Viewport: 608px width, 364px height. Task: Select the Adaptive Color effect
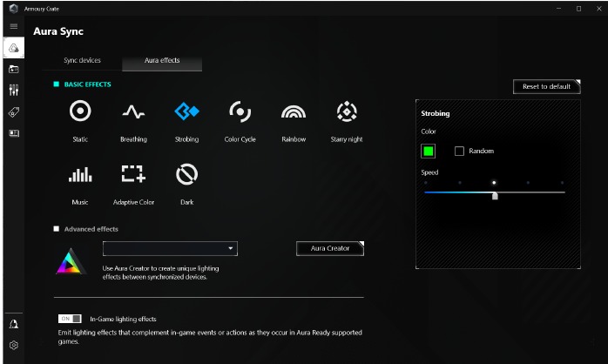pyautogui.click(x=133, y=173)
